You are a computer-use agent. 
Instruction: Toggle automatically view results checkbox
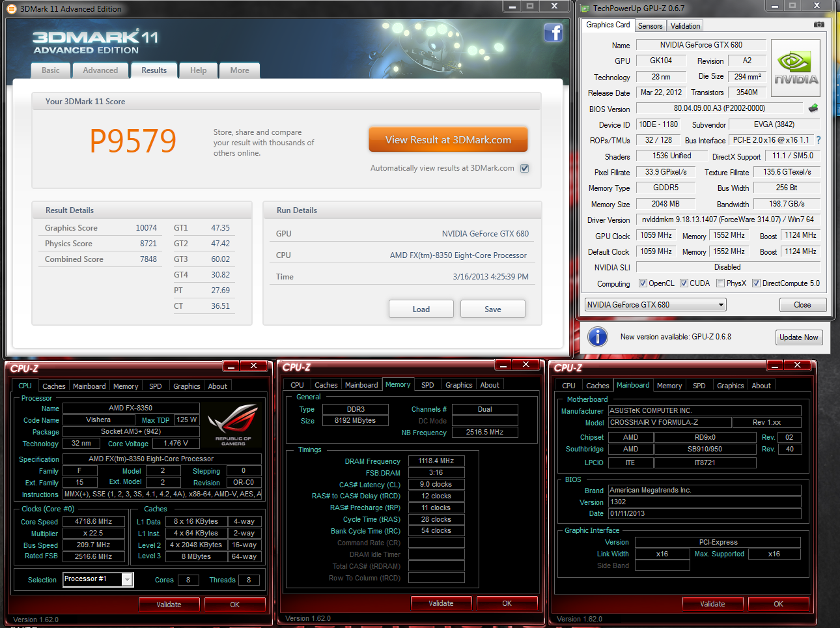(525, 168)
